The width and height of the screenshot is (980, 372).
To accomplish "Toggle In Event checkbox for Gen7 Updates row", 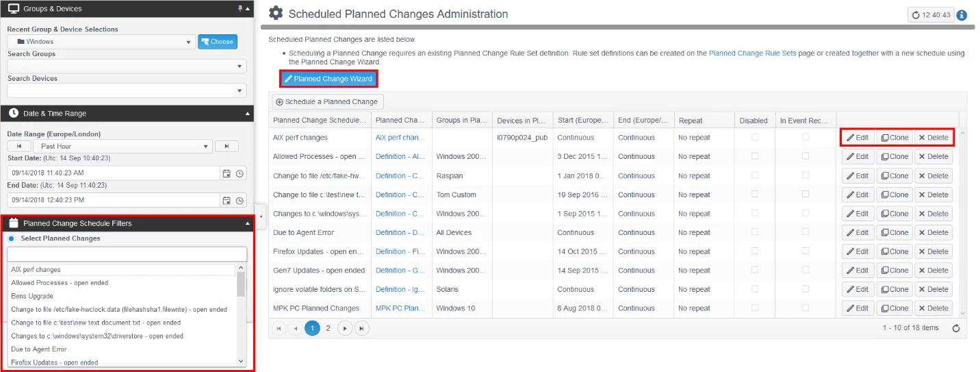I will pos(805,270).
